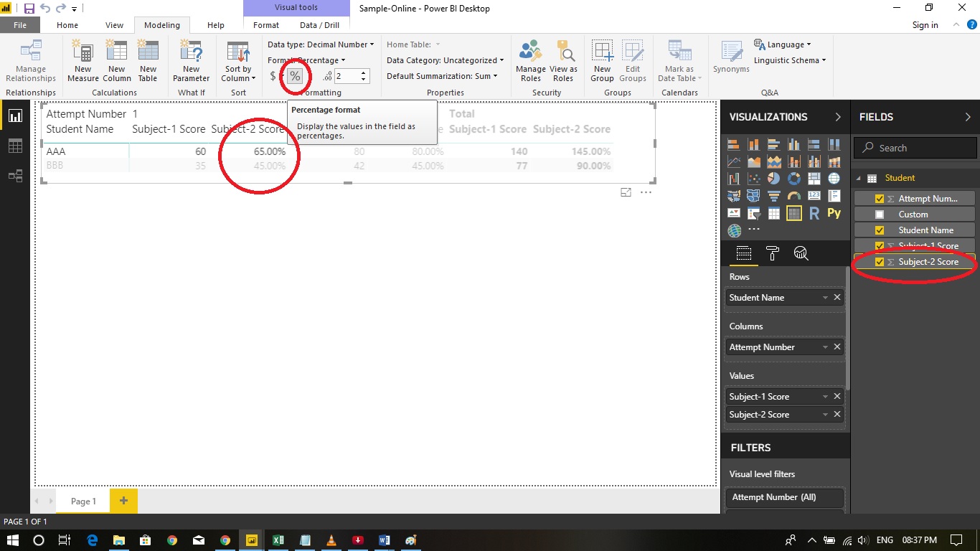Remove Student Name from Rows well
This screenshot has height=551, width=980.
coord(837,297)
